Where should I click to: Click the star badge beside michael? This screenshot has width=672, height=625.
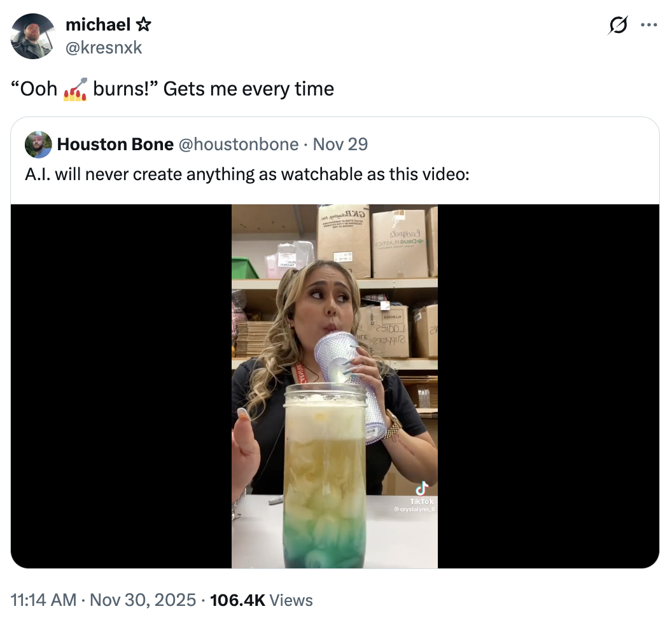coord(143,25)
